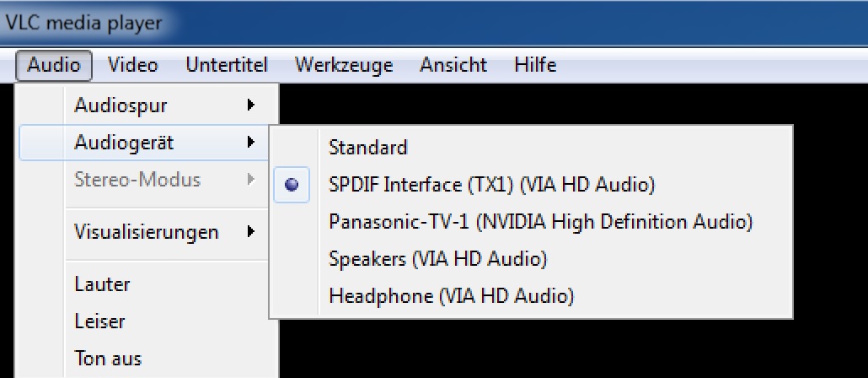Expand the Audiogerät submenu arrow
The height and width of the screenshot is (378, 868).
[249, 143]
